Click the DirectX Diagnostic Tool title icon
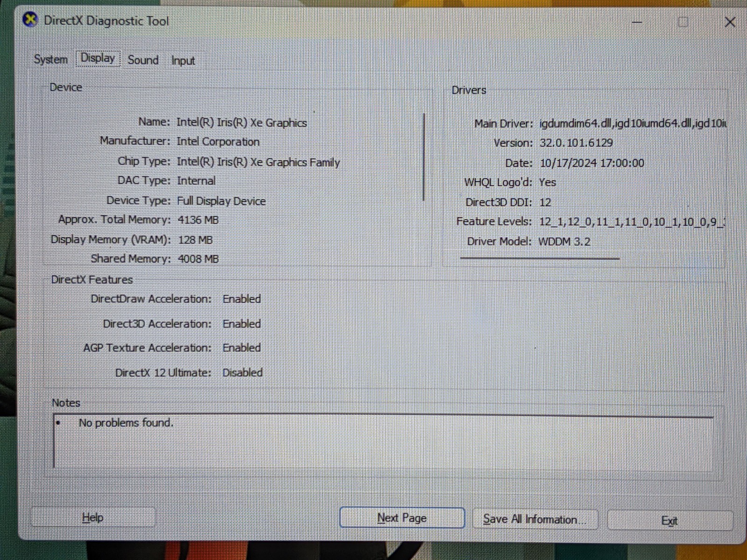 coord(30,20)
